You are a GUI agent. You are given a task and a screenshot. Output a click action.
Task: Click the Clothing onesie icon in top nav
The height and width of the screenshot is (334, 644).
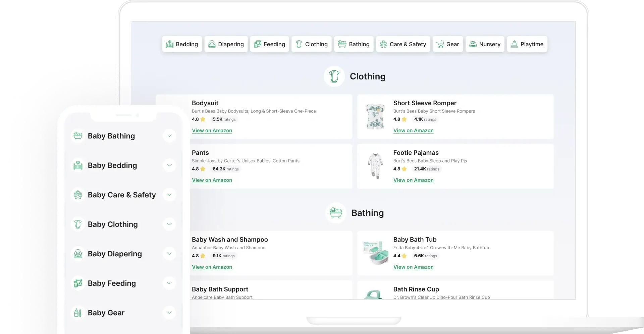point(299,44)
